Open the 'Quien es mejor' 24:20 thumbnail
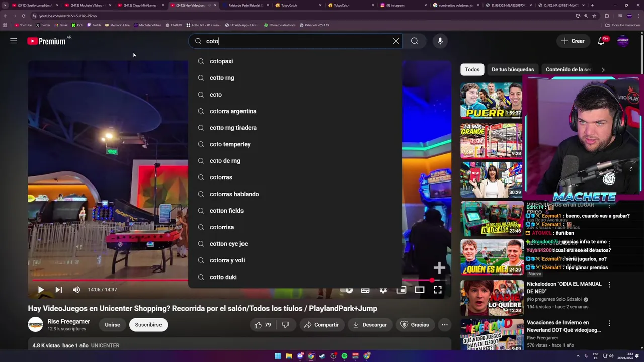644x362 pixels. tap(492, 257)
